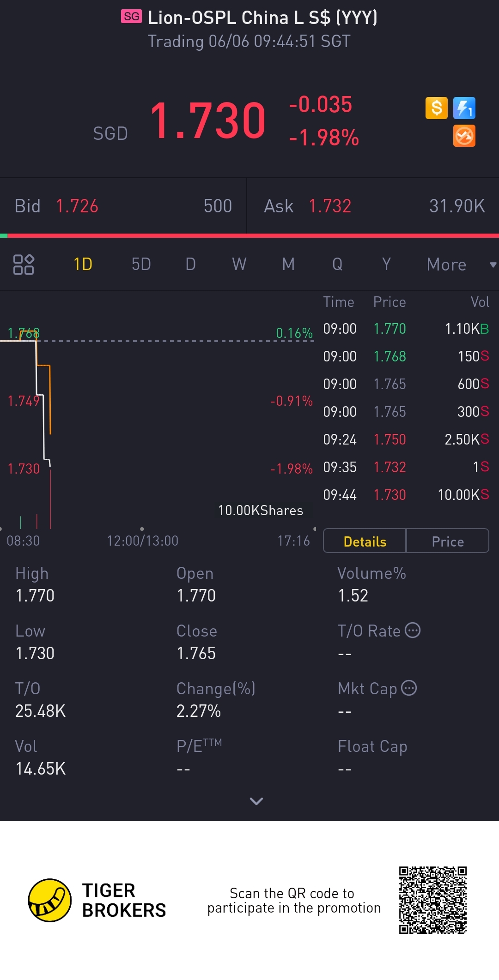Tap the pink SG market badge
This screenshot has width=499, height=980.
pyautogui.click(x=132, y=17)
